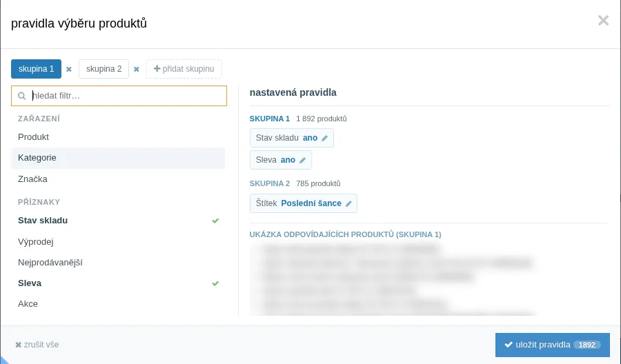Click the nastavená pravidla heading
This screenshot has height=364, width=621.
point(293,92)
